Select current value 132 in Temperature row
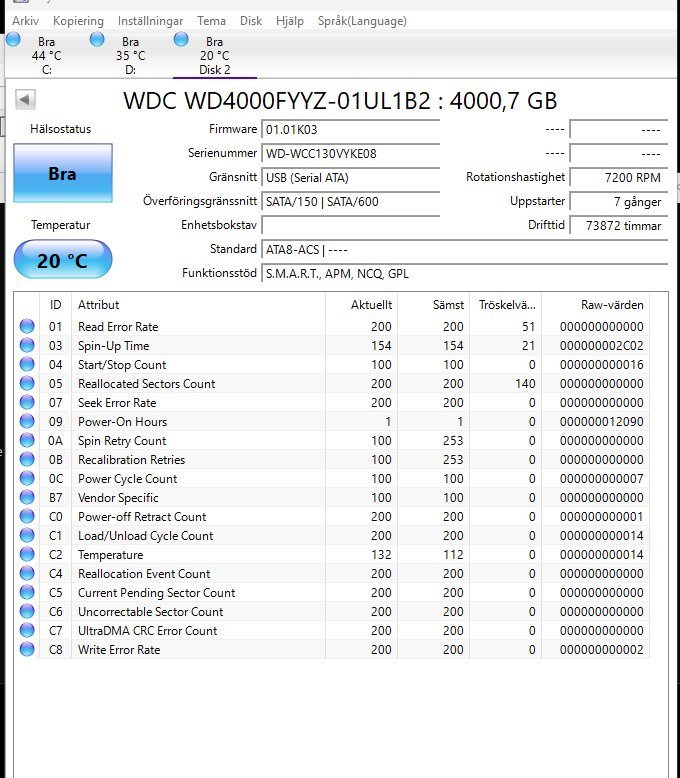 click(381, 555)
